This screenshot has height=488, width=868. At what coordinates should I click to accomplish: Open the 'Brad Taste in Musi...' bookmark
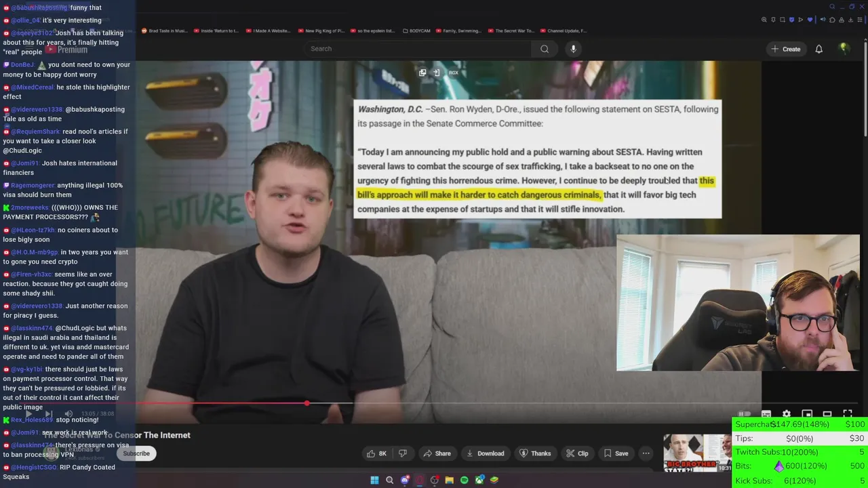164,30
